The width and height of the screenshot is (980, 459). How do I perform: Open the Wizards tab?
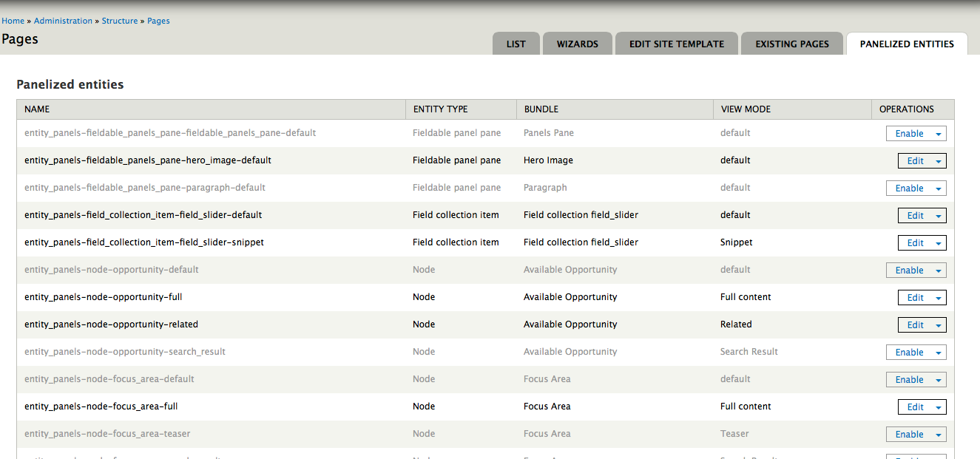(x=577, y=44)
